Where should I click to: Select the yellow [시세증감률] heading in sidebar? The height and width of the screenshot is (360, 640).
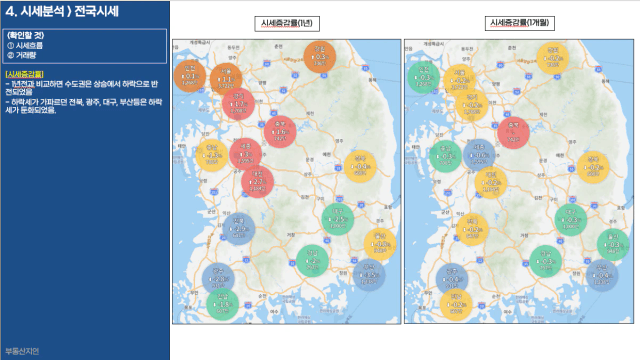(x=24, y=74)
